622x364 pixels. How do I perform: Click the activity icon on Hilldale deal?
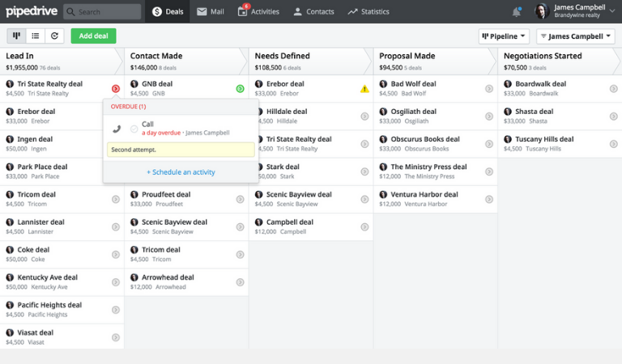pos(364,116)
